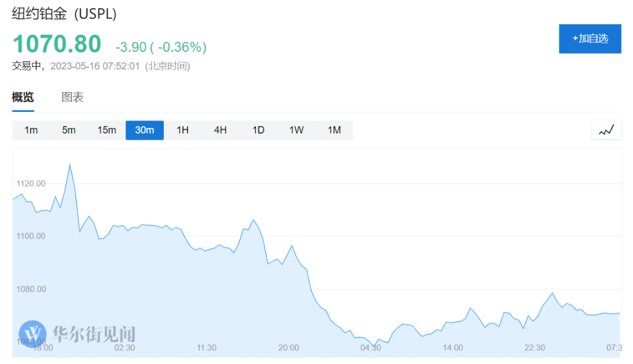Viewport: 633px width, 364px height.
Task: Select the 1M monthly interval
Action: click(334, 130)
